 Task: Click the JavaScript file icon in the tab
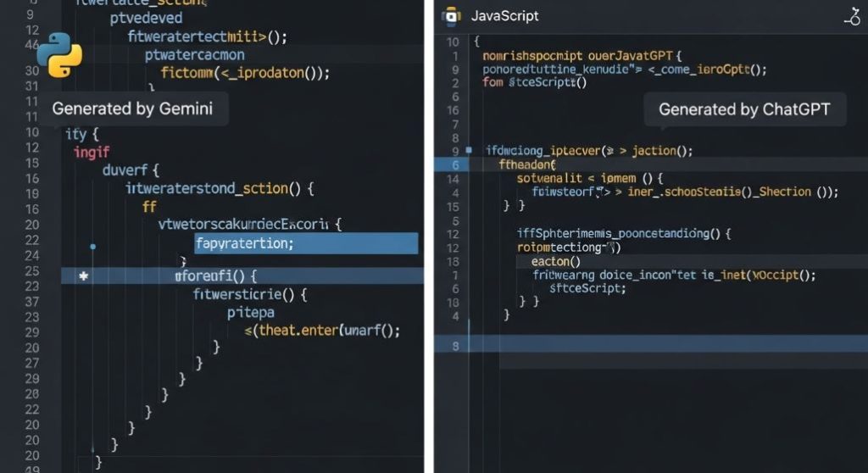click(452, 16)
